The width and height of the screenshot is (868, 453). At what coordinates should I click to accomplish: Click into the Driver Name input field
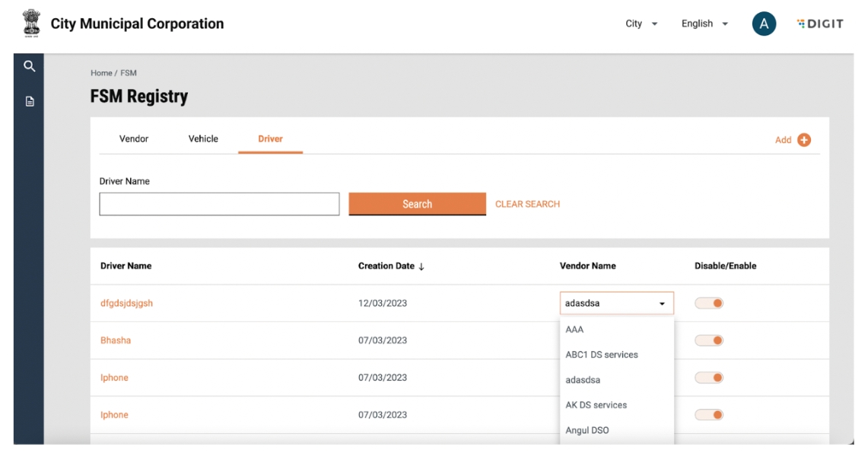(x=219, y=204)
